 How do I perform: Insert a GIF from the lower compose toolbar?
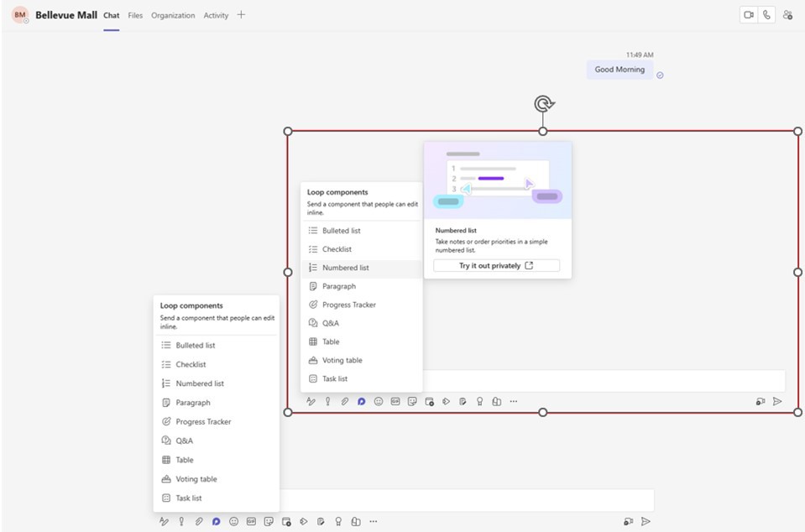(251, 521)
